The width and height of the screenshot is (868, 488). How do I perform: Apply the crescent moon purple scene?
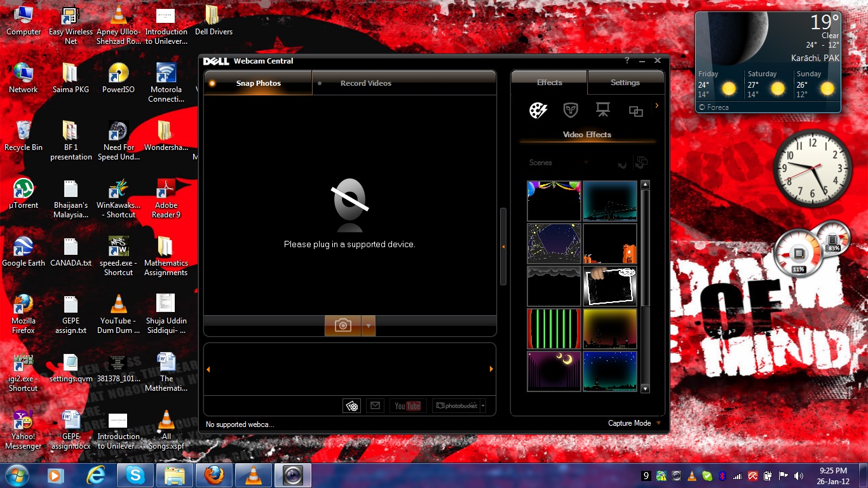click(554, 371)
